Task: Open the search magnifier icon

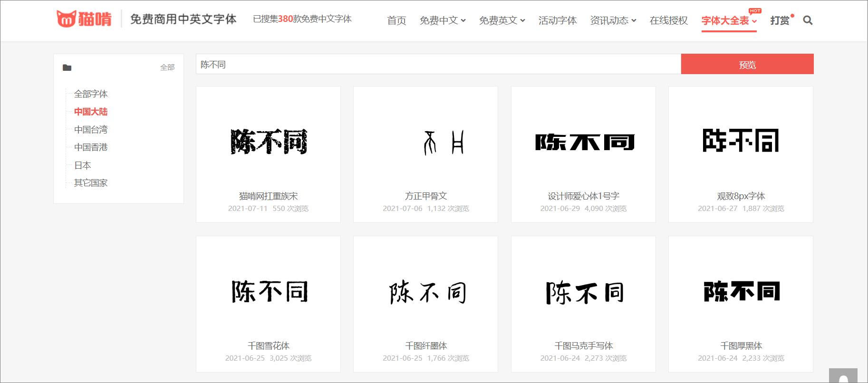Action: [808, 20]
